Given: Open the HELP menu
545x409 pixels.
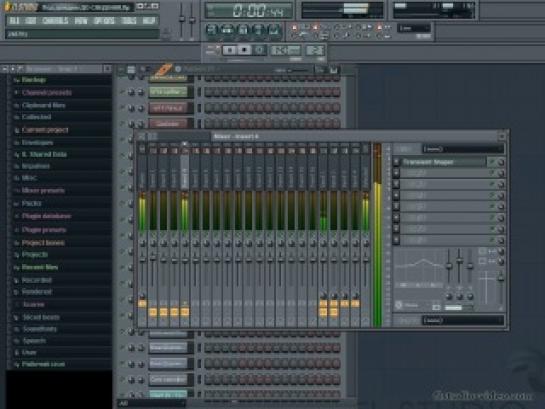Looking at the screenshot, I should click(x=149, y=21).
